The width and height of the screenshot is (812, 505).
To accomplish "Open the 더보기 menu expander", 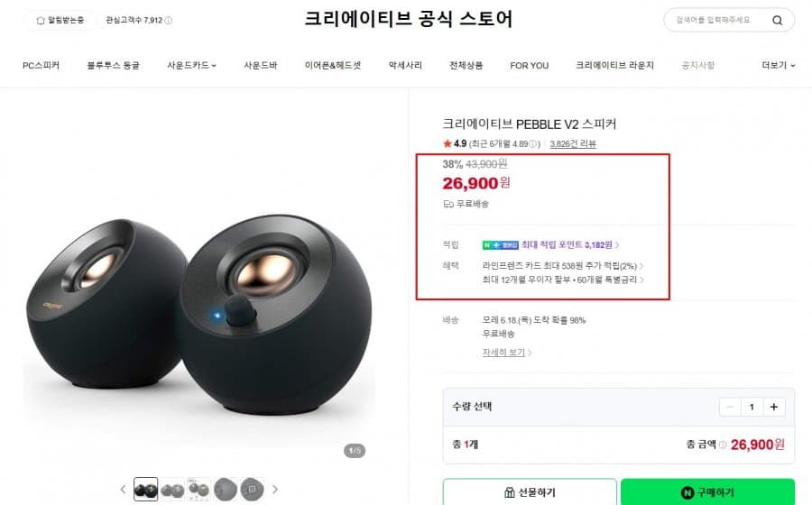I will click(x=779, y=65).
